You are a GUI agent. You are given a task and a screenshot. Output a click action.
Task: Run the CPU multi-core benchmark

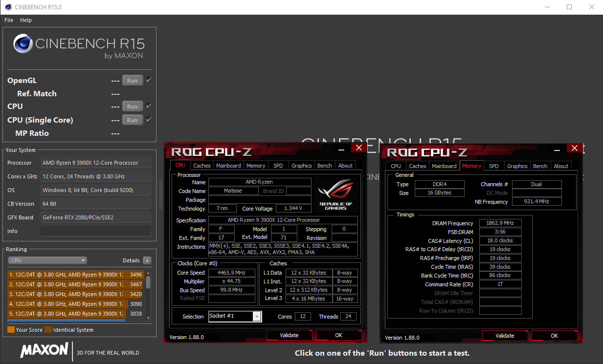coord(133,106)
